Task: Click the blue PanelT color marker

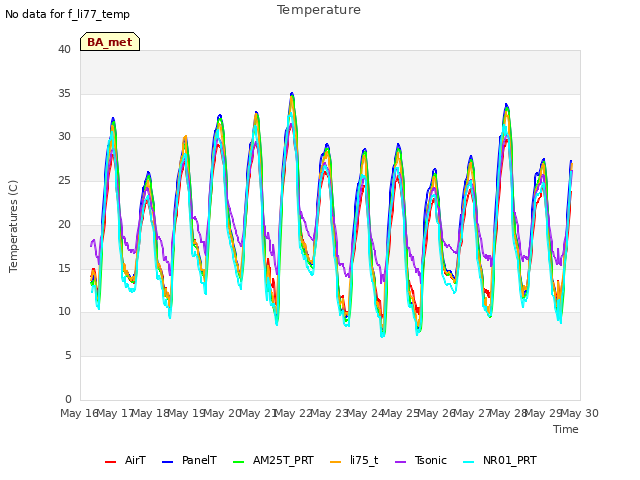Action: tap(168, 462)
